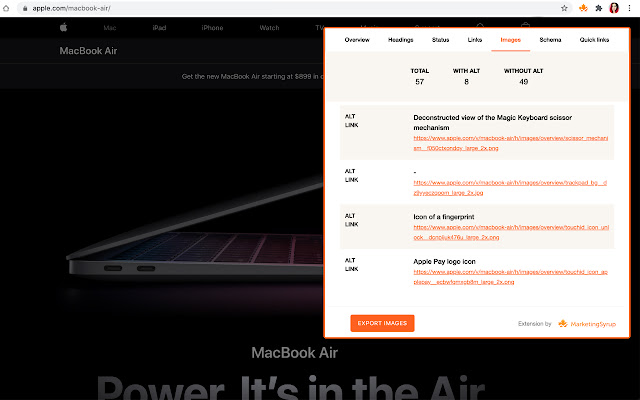Click the 'Apple Pay logo icon' alt text

[444, 261]
